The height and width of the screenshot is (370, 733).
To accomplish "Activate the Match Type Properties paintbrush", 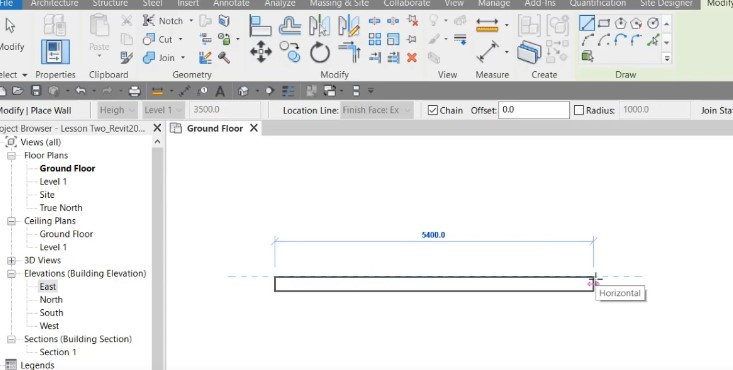I will click(x=127, y=58).
